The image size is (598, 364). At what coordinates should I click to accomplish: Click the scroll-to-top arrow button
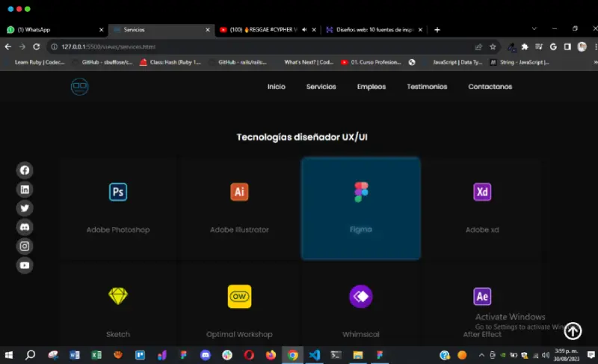tap(573, 331)
